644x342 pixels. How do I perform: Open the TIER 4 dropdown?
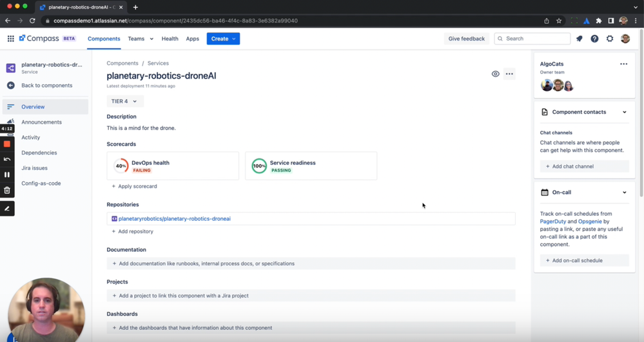pyautogui.click(x=125, y=101)
